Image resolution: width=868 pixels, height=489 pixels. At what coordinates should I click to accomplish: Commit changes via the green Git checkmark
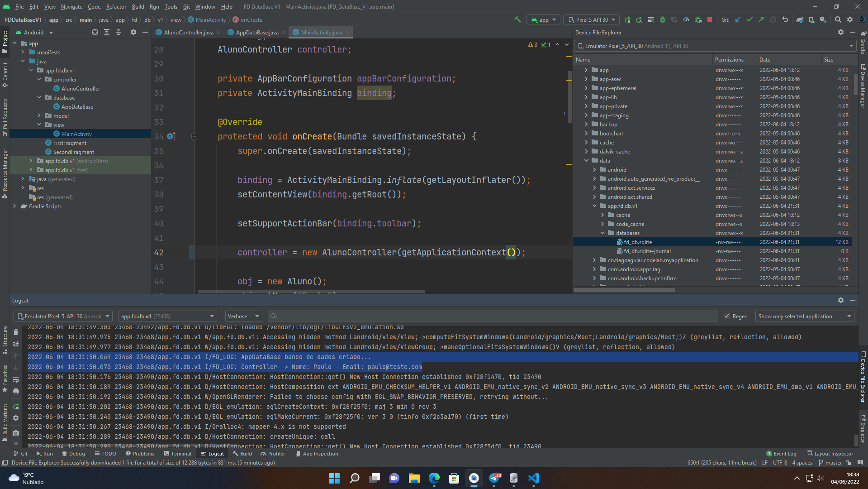click(749, 19)
